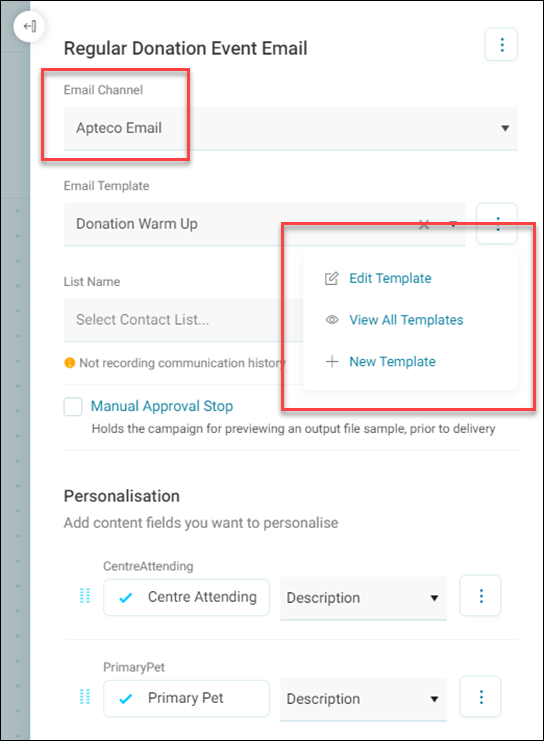544x741 pixels.
Task: Grab the drag handle for Centre Attending
Action: click(x=85, y=596)
